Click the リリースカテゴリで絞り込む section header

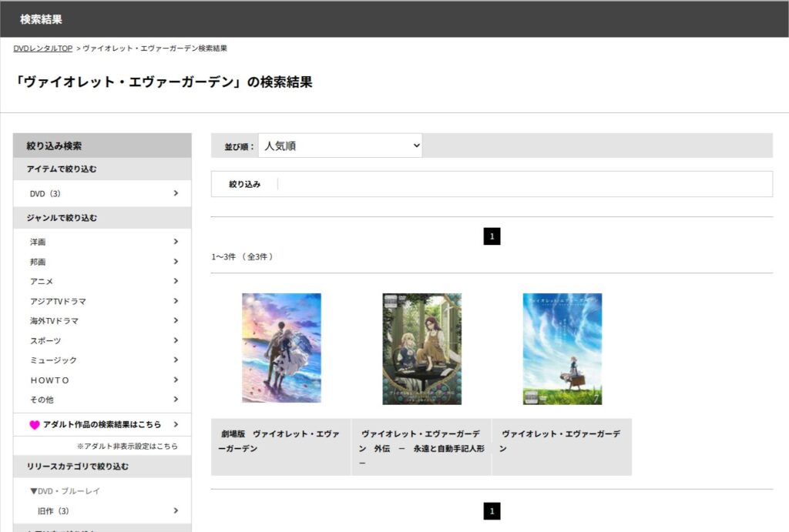[x=102, y=466]
